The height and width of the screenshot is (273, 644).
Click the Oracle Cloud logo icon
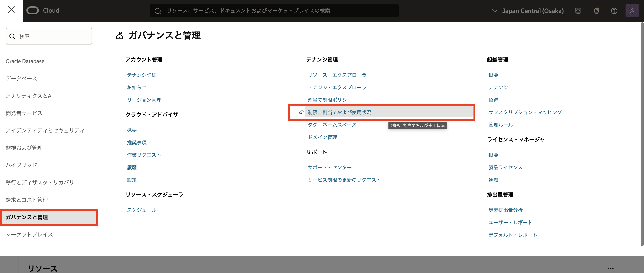coord(32,11)
